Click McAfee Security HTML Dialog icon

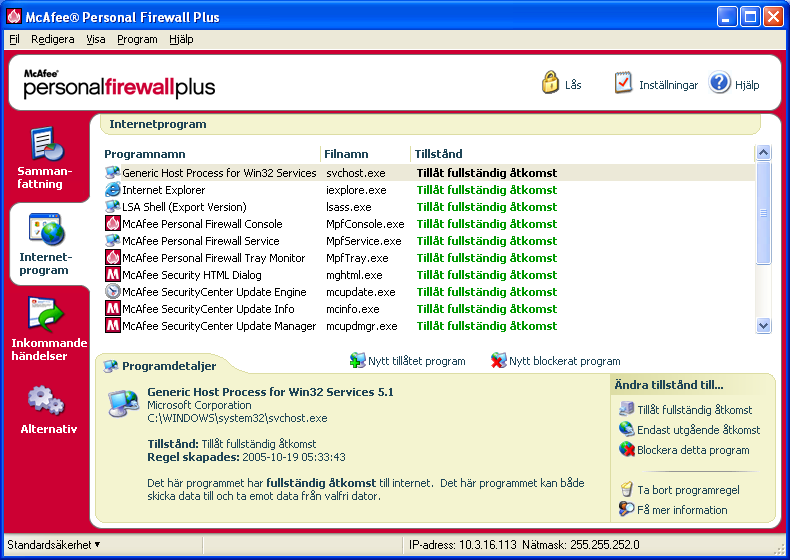pyautogui.click(x=112, y=275)
